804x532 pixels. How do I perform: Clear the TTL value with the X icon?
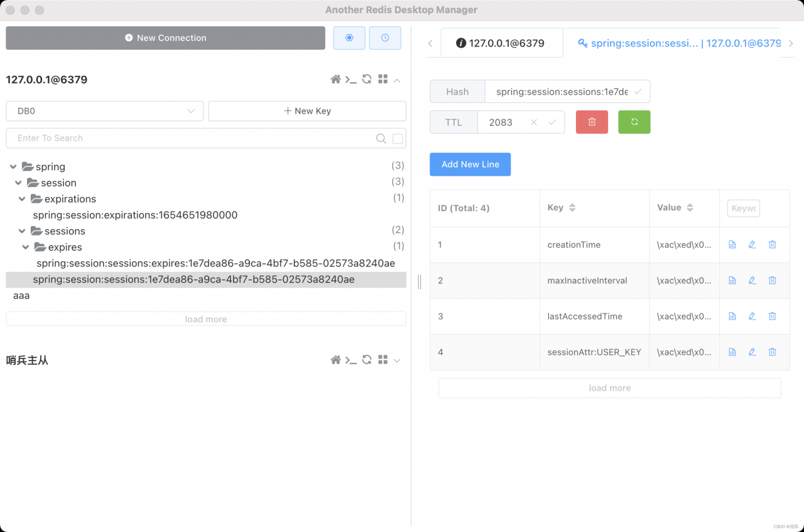pos(534,122)
